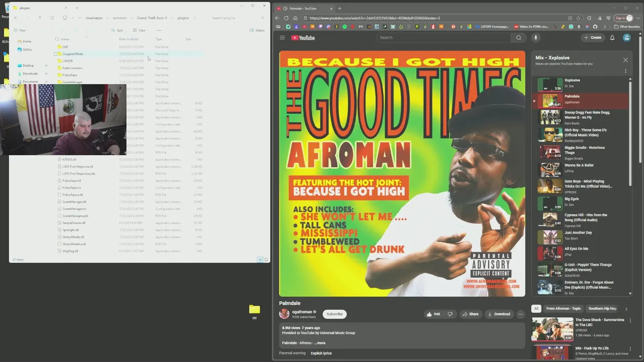Switch to the plugins File Explorer tab
The image size is (644, 362).
40,8
